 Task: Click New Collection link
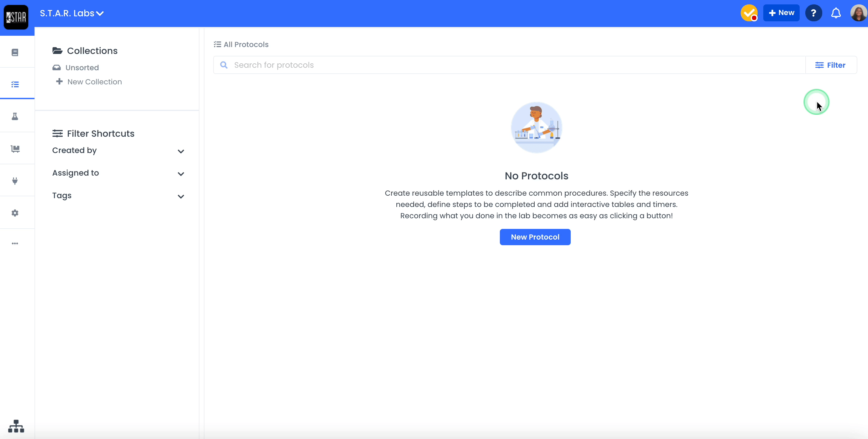(94, 82)
